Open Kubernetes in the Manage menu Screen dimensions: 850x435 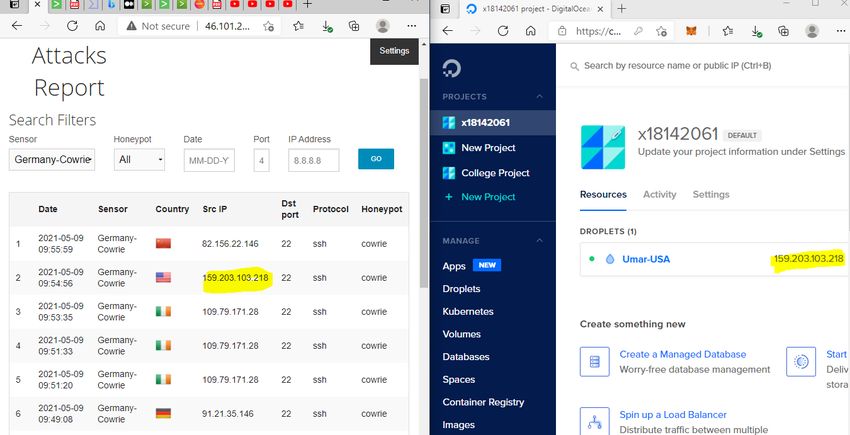click(468, 311)
